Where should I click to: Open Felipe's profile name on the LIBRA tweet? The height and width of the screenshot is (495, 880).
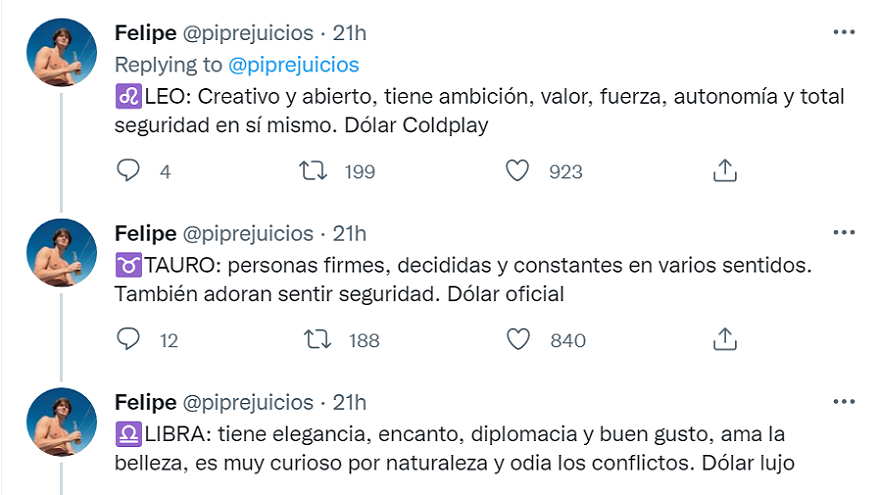pos(145,402)
